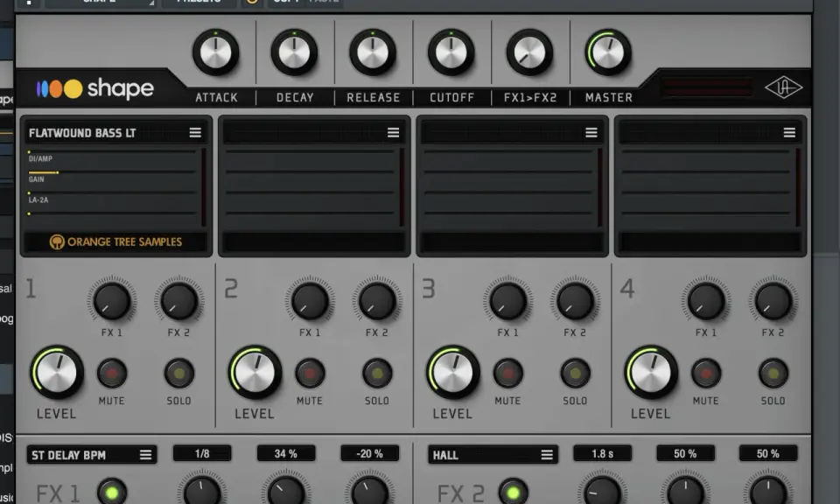Solo layer 3
Image resolution: width=840 pixels, height=504 pixels.
576,374
